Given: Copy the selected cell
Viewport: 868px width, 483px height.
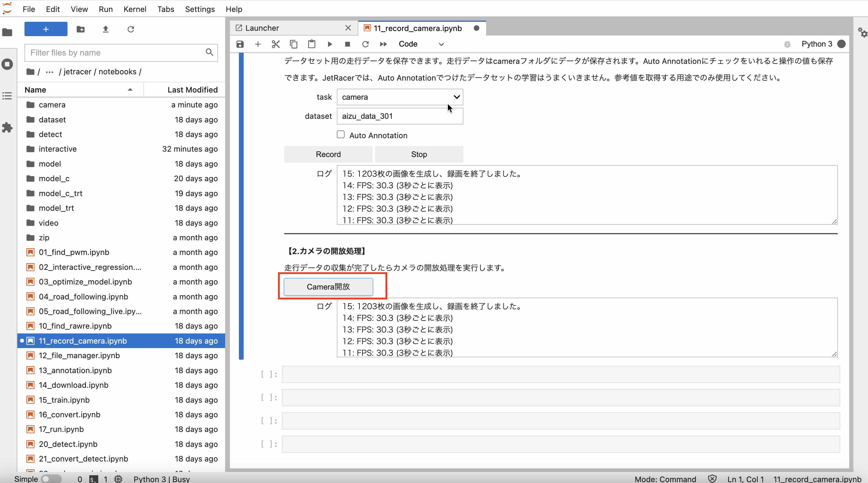Looking at the screenshot, I should click(x=294, y=44).
